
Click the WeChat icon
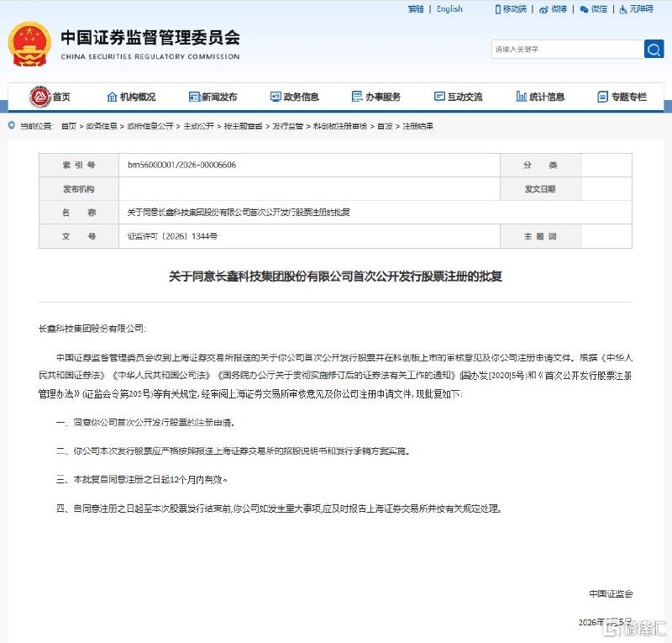(584, 9)
